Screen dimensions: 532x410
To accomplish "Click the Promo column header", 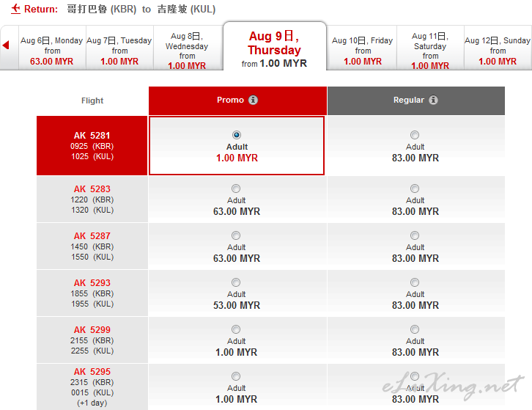I will [237, 100].
